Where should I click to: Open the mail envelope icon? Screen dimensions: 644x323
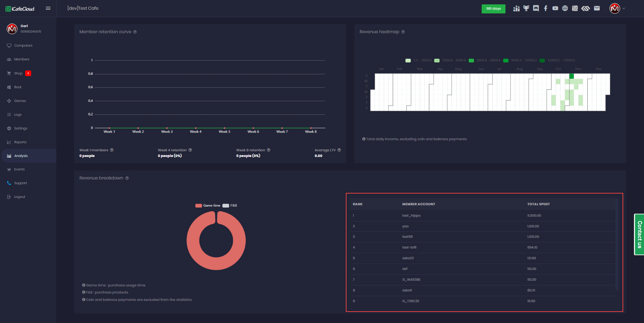pyautogui.click(x=597, y=8)
